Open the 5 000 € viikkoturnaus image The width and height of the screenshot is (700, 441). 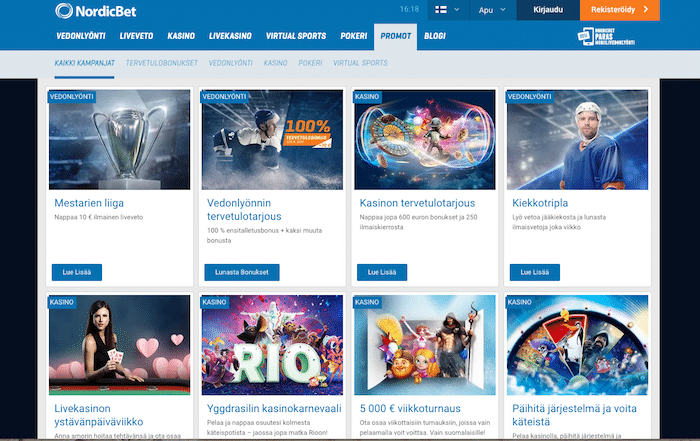click(x=425, y=345)
